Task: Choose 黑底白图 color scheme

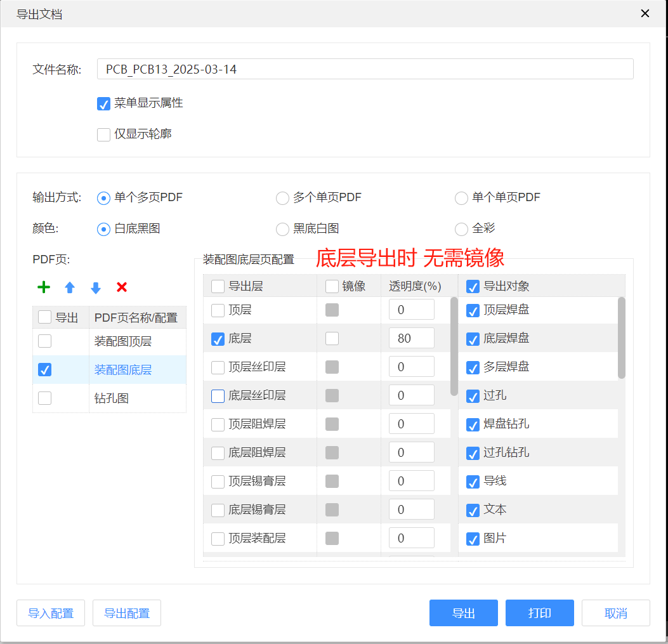Action: tap(282, 230)
